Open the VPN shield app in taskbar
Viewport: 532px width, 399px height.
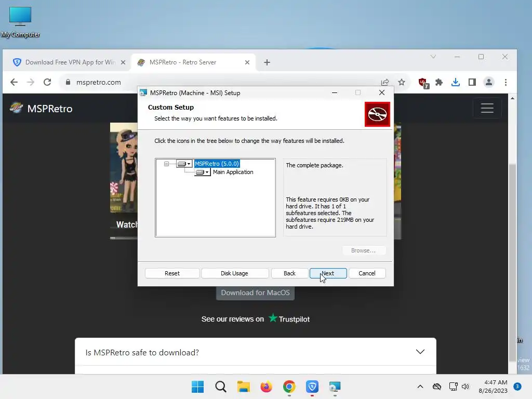312,387
